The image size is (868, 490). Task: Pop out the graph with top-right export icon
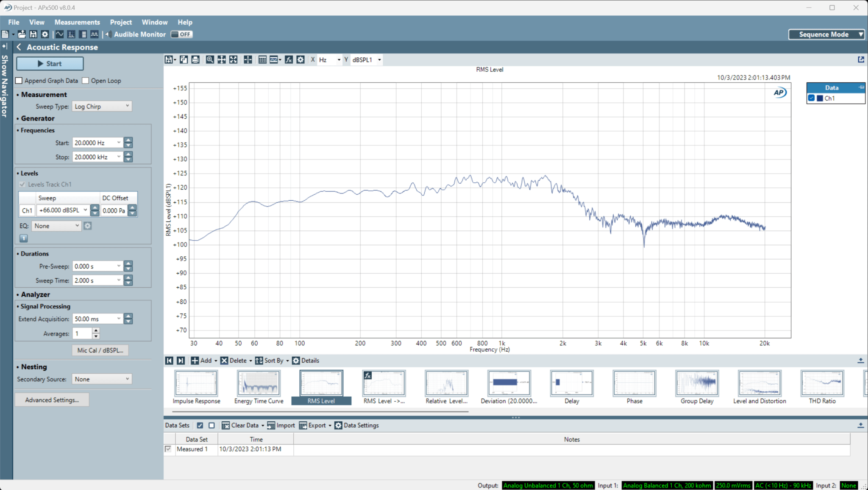[x=861, y=59]
